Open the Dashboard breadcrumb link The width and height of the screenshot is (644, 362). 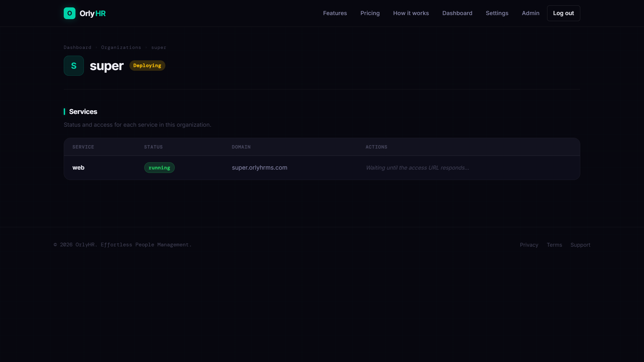pos(77,47)
